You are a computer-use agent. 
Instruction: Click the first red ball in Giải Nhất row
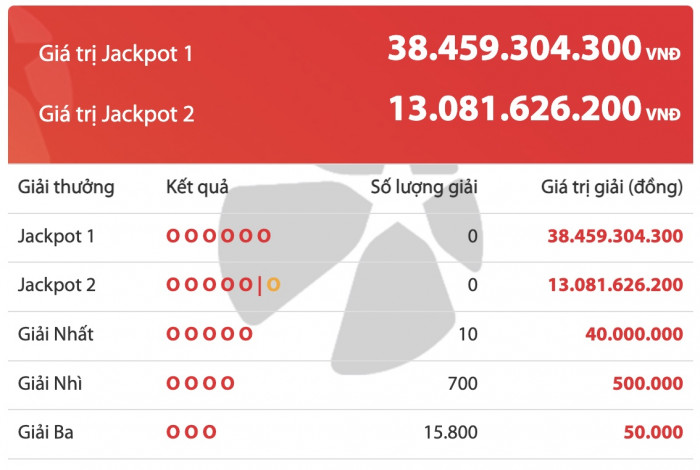pyautogui.click(x=173, y=334)
